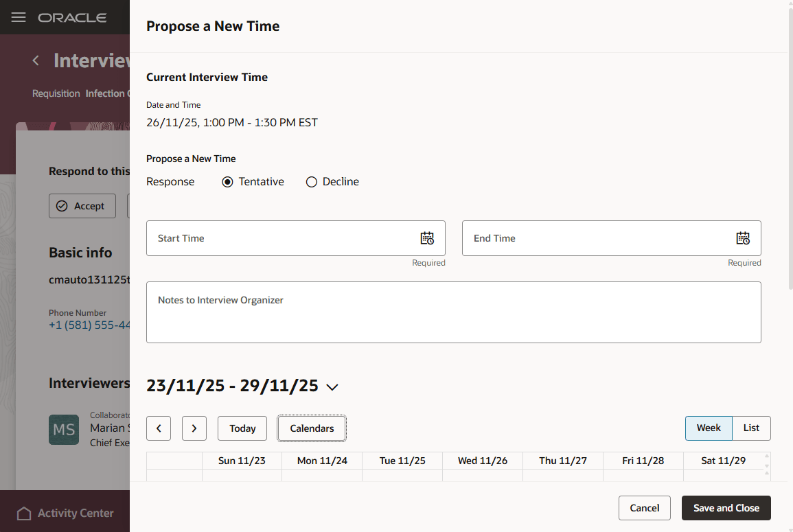The width and height of the screenshot is (793, 532).
Task: Cancel the Propose a New Time dialog
Action: point(644,508)
